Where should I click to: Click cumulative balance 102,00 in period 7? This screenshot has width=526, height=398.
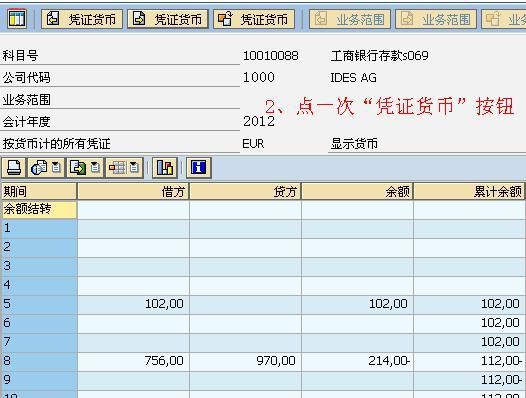pyautogui.click(x=500, y=342)
